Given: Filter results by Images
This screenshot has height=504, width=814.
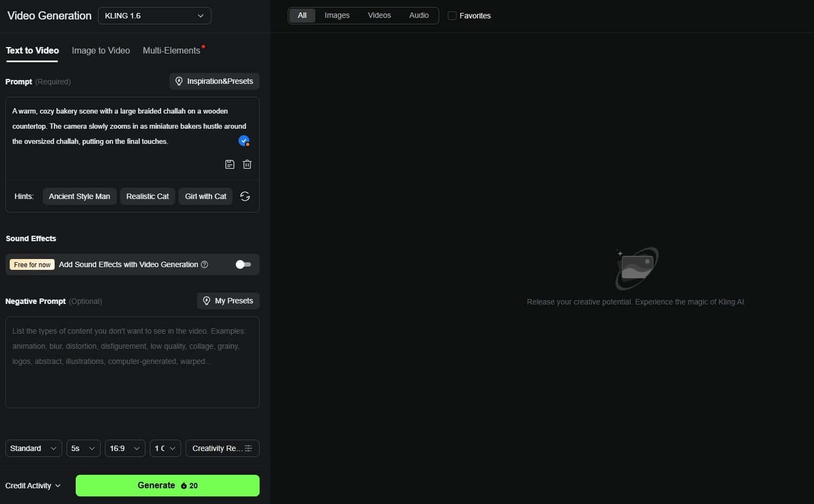Looking at the screenshot, I should [337, 15].
